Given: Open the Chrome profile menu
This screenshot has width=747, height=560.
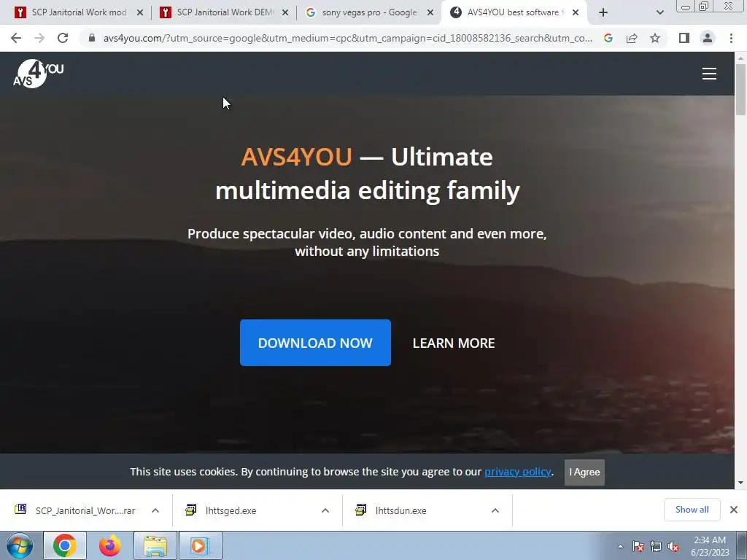Looking at the screenshot, I should (708, 38).
